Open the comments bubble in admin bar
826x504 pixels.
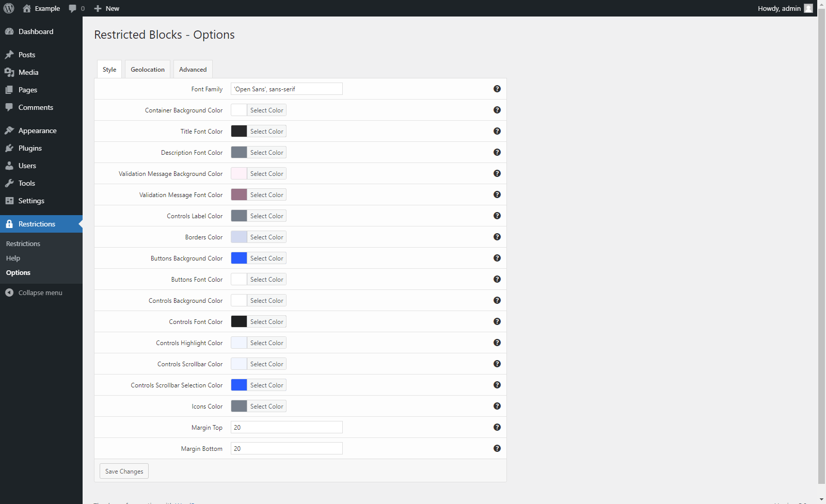(x=76, y=8)
